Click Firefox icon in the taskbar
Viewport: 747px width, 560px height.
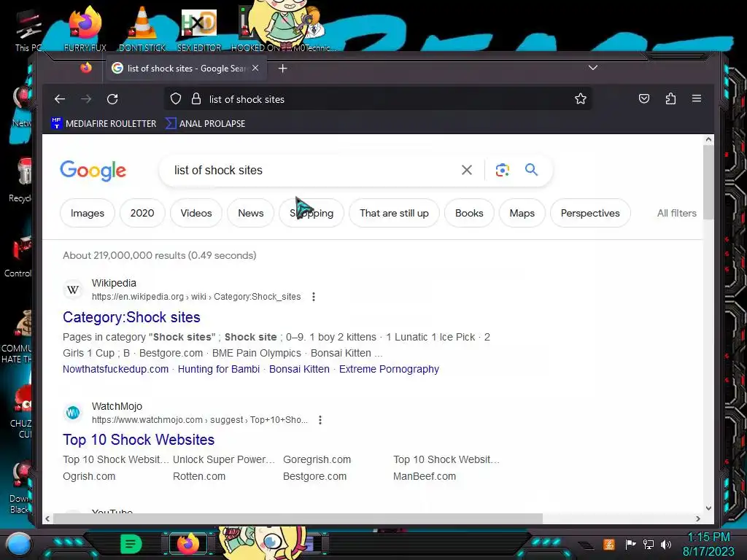187,544
